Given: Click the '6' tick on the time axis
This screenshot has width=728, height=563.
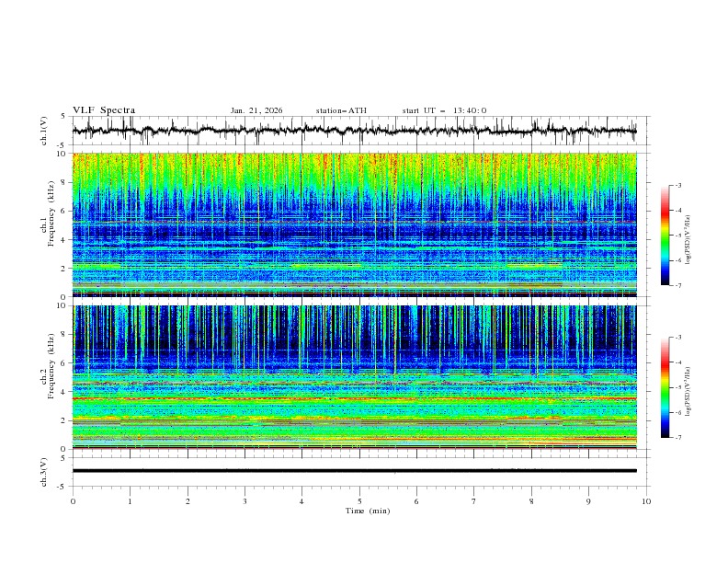Looking at the screenshot, I should click(x=416, y=501).
